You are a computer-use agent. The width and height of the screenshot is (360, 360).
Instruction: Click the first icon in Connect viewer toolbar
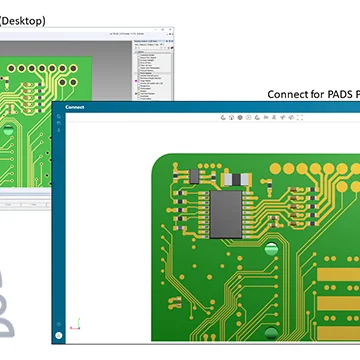coord(223,117)
